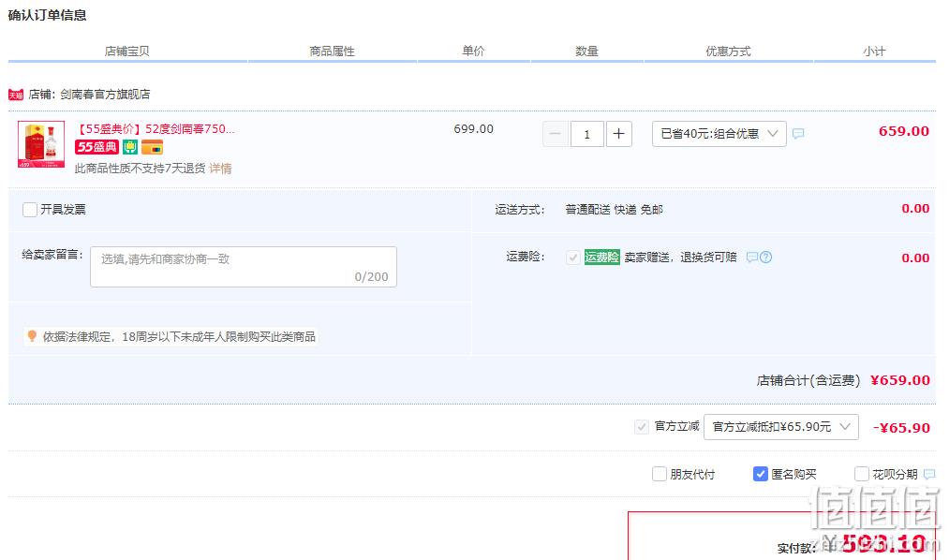Click the 确认订单信息 heading
949x560 pixels.
47,15
